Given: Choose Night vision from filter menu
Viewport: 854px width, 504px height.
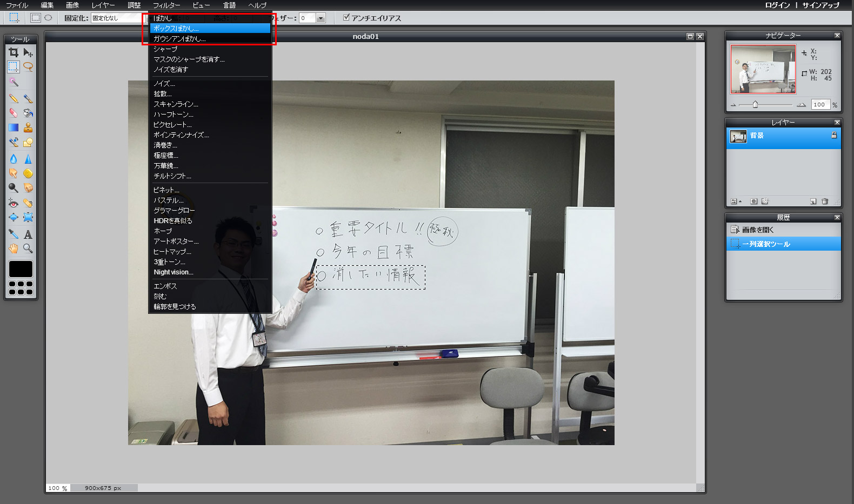Looking at the screenshot, I should point(210,272).
